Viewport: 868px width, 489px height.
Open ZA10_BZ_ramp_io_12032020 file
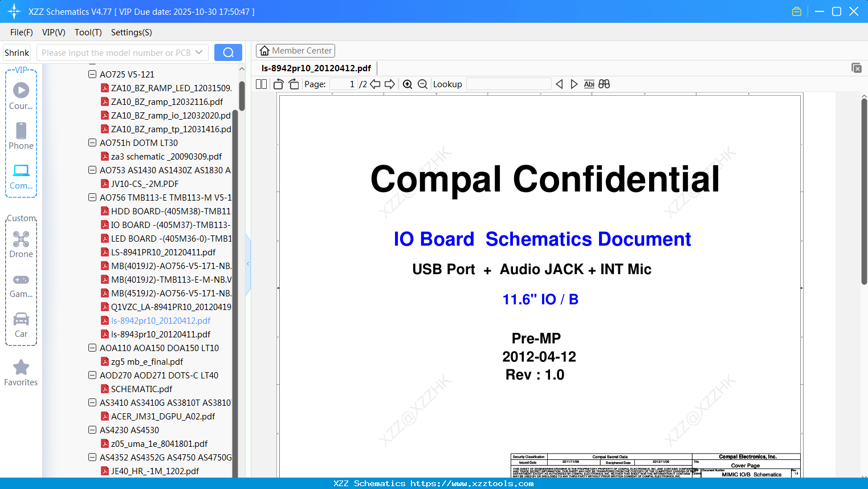click(171, 115)
